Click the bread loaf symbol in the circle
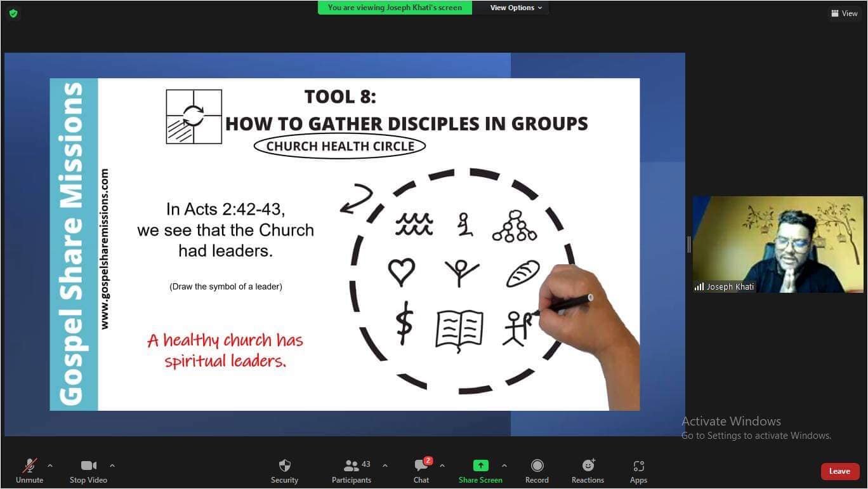The height and width of the screenshot is (489, 868). click(523, 274)
